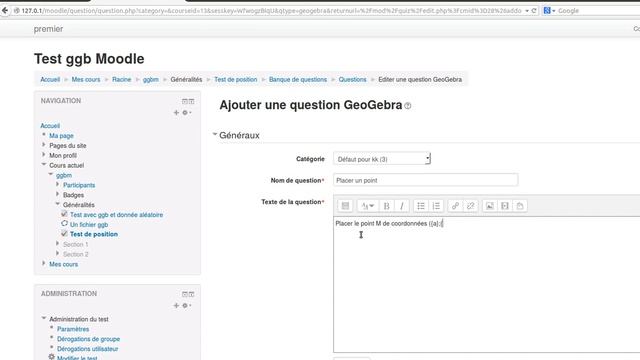Viewport: 640px width, 360px height.
Task: Remove link with unlink icon
Action: tap(471, 206)
